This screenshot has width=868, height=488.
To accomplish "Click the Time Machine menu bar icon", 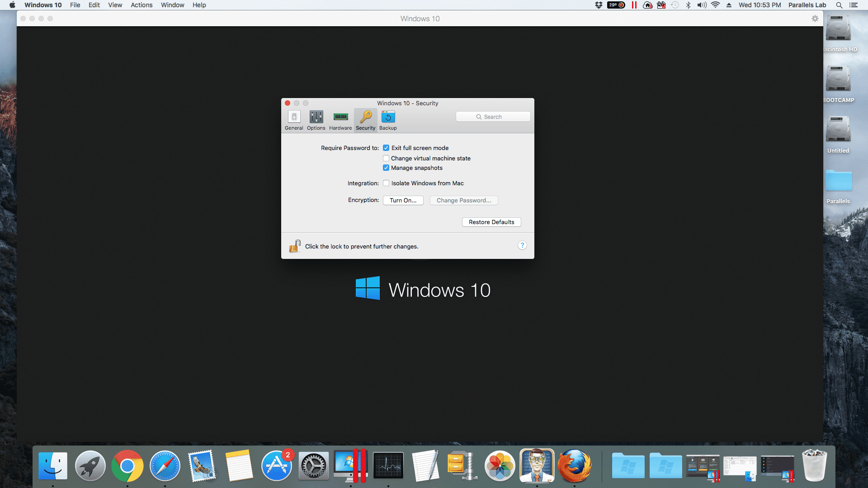I will tap(675, 5).
